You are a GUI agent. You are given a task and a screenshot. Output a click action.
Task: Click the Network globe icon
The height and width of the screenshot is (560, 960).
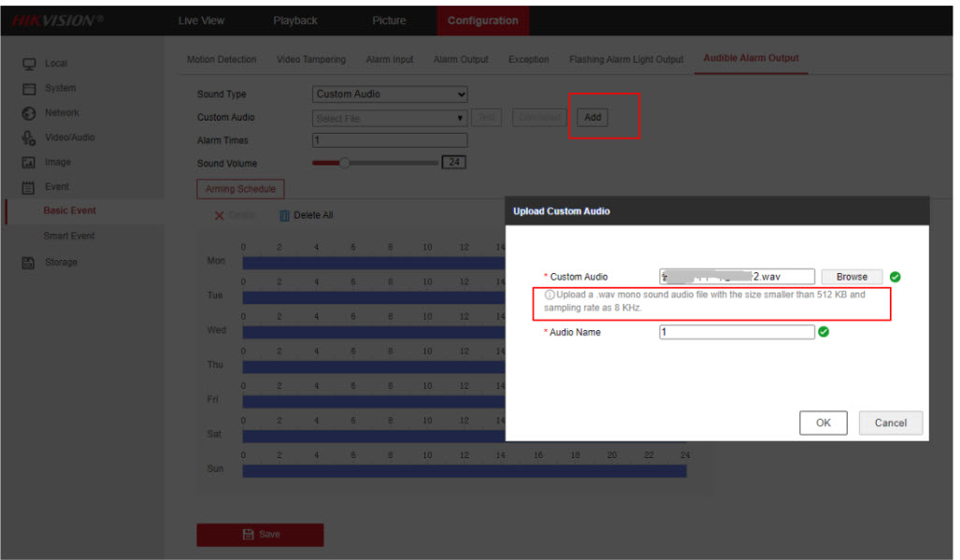pyautogui.click(x=29, y=113)
